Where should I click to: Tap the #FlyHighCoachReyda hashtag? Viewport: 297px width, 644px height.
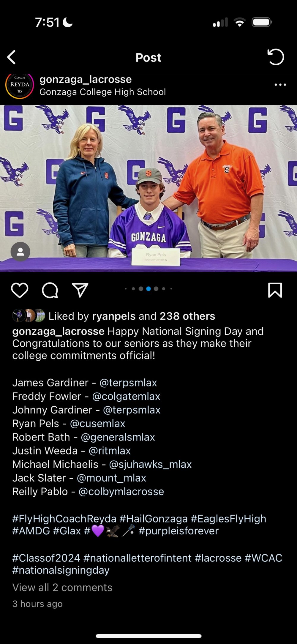click(64, 519)
